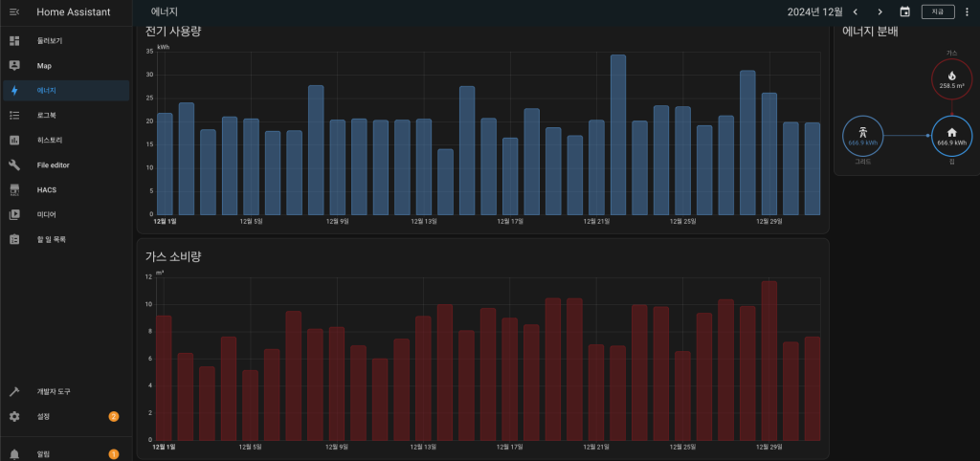Collapse the sidebar with the menu icon
The image size is (980, 461).
point(14,11)
